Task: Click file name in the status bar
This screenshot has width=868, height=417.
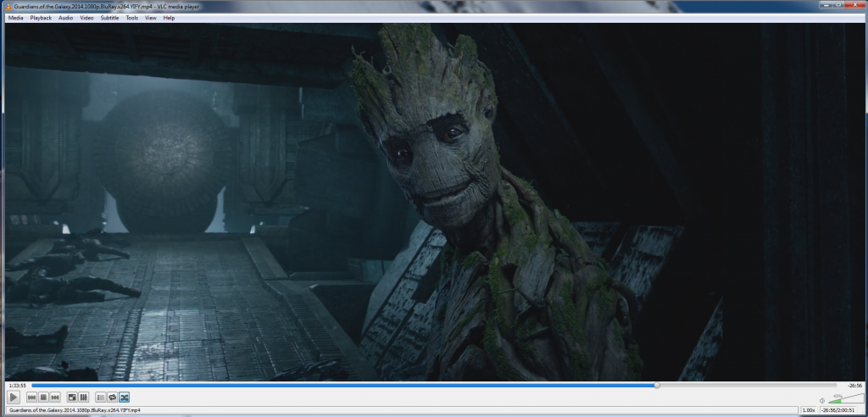Action: pos(75,410)
